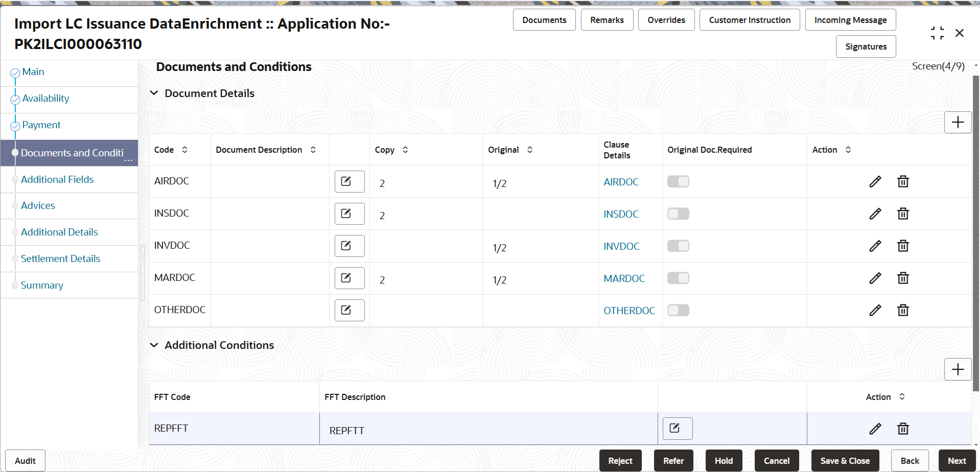
Task: Collapse the Additional Conditions section
Action: click(154, 345)
